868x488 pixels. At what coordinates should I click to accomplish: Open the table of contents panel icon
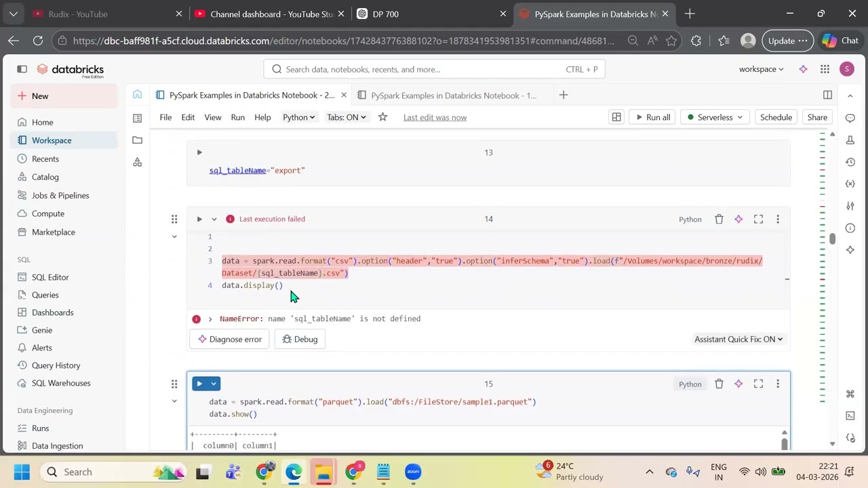pyautogui.click(x=137, y=118)
